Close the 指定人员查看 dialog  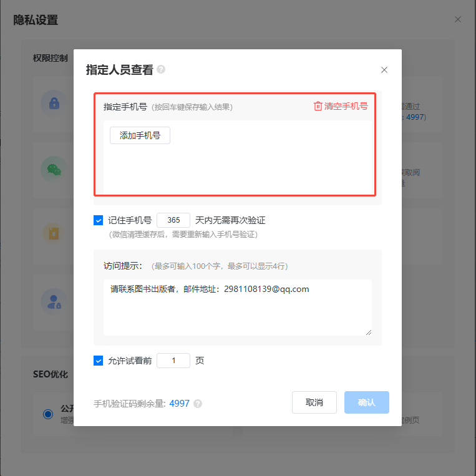(384, 70)
